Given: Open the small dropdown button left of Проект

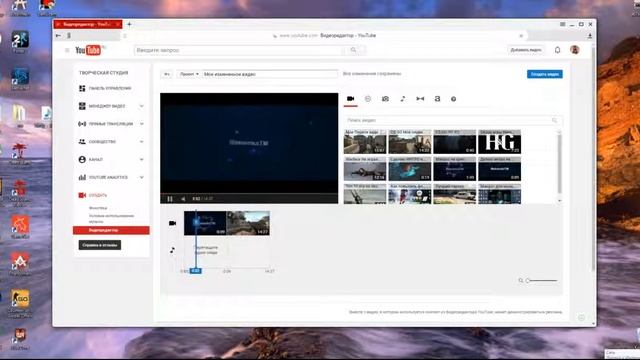Looking at the screenshot, I should pos(167,74).
